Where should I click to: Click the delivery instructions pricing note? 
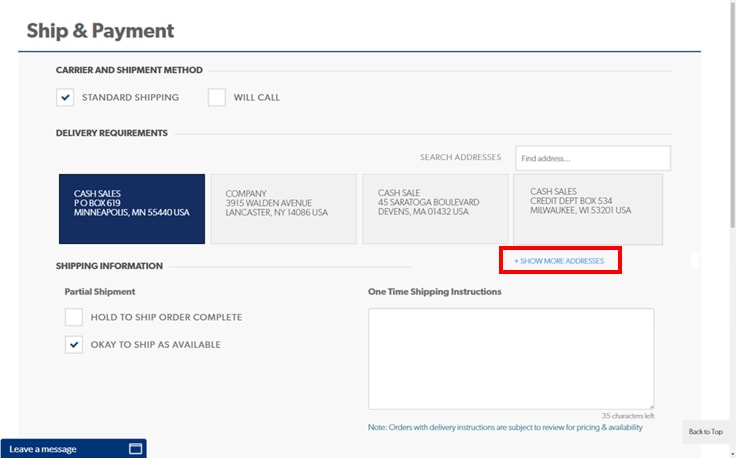pyautogui.click(x=505, y=427)
